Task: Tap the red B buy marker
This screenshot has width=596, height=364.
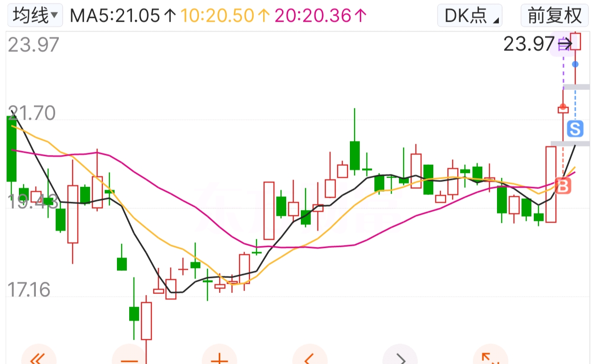Action: (563, 186)
